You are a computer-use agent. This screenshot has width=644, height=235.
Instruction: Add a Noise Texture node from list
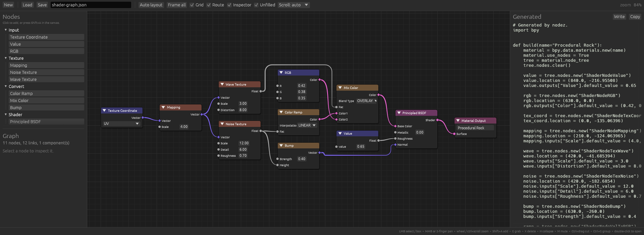[x=46, y=72]
